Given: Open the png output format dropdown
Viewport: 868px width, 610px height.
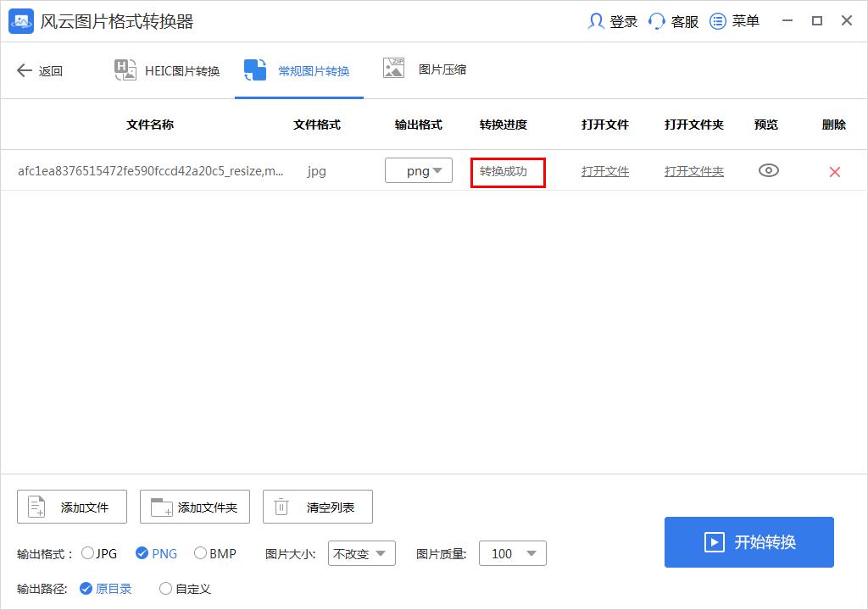Looking at the screenshot, I should click(419, 170).
